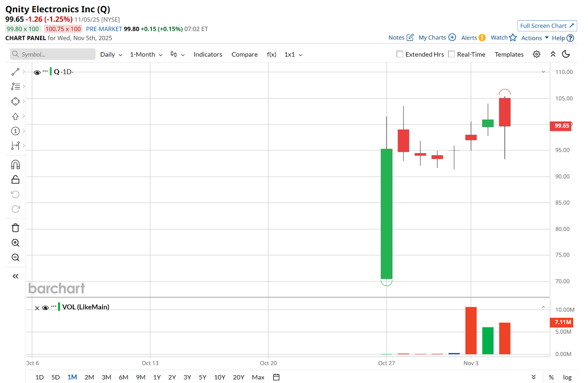
Task: Open the f(x) expressions menu
Action: coord(272,54)
